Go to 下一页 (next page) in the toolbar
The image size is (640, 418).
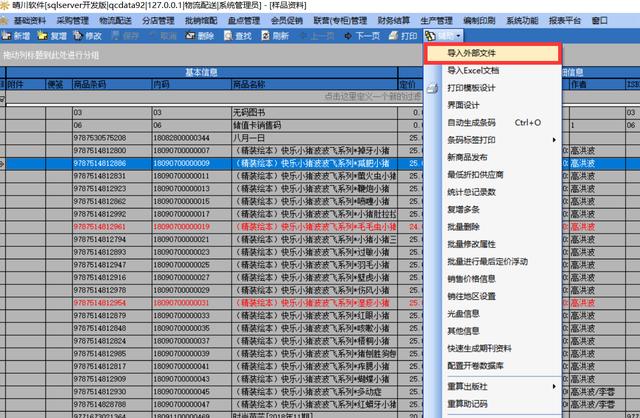coord(362,36)
